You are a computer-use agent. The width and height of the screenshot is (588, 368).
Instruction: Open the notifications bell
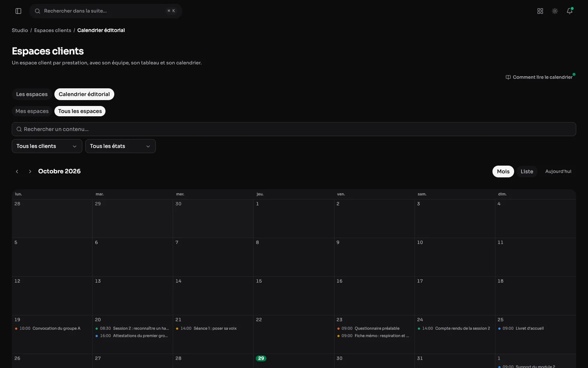click(570, 11)
